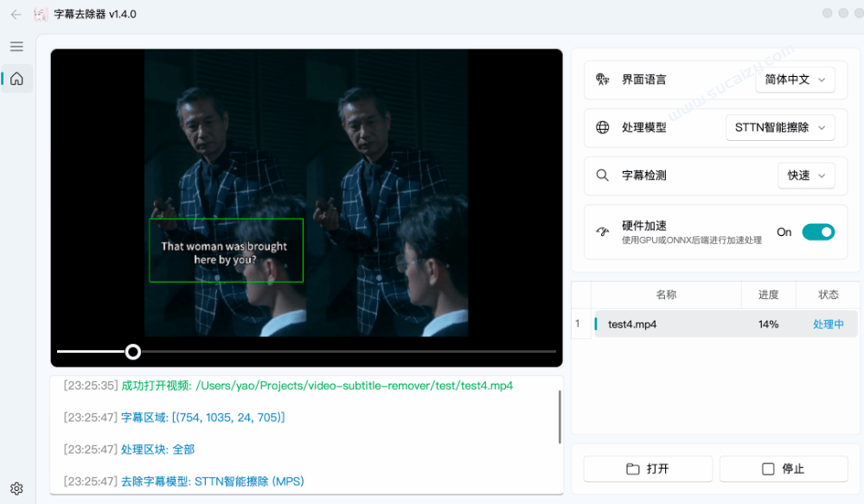Click the globe icon beside 处理模型
This screenshot has width=864, height=504.
pos(603,128)
